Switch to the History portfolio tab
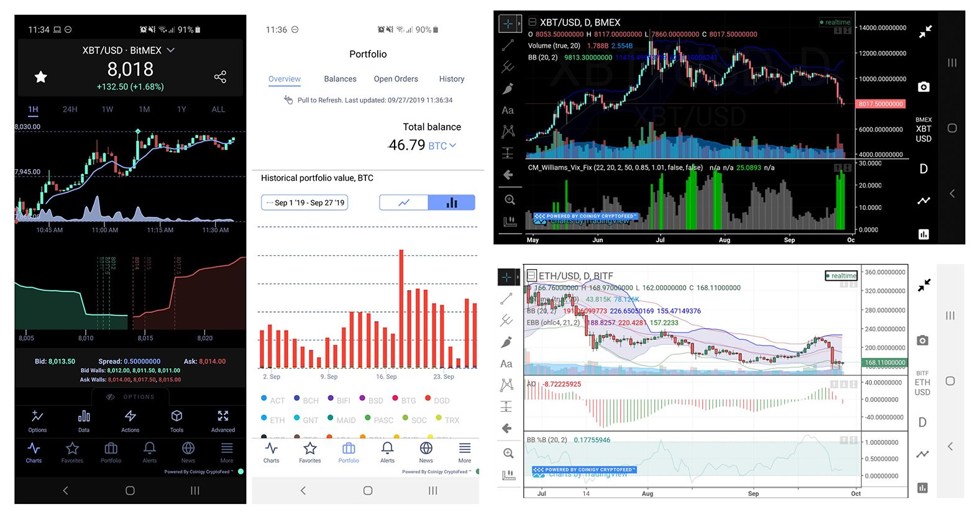The width and height of the screenshot is (980, 517). click(452, 79)
